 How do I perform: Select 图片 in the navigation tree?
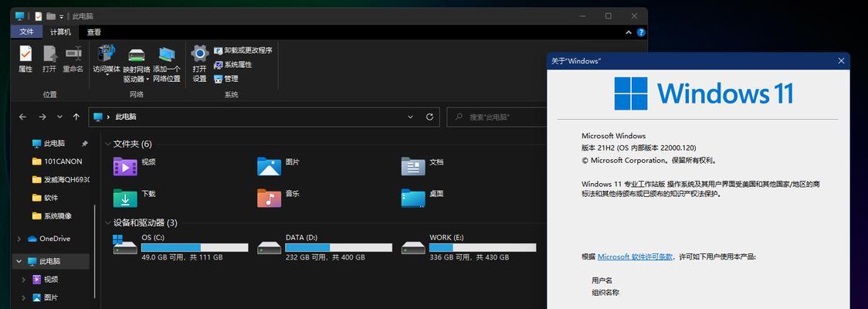click(x=46, y=297)
